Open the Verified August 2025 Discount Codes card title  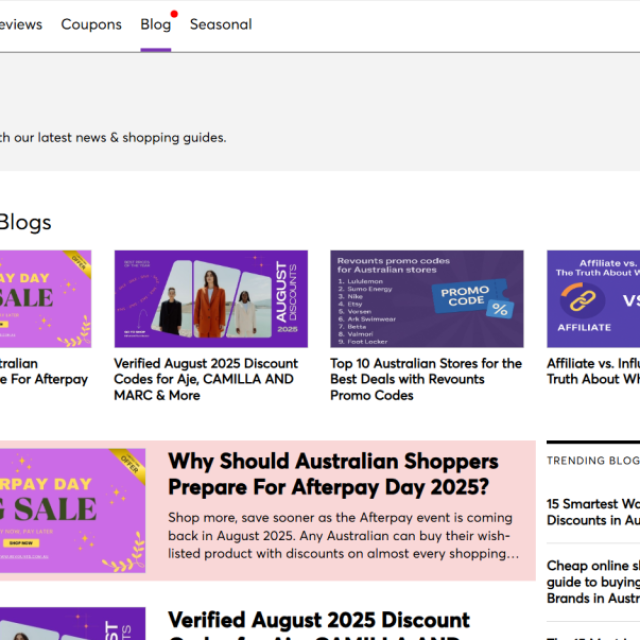click(206, 379)
